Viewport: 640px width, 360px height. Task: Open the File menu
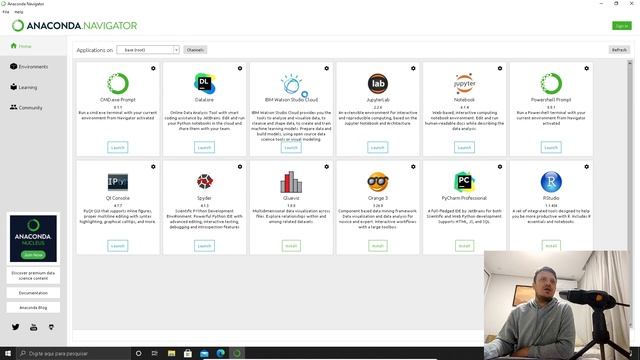point(6,12)
